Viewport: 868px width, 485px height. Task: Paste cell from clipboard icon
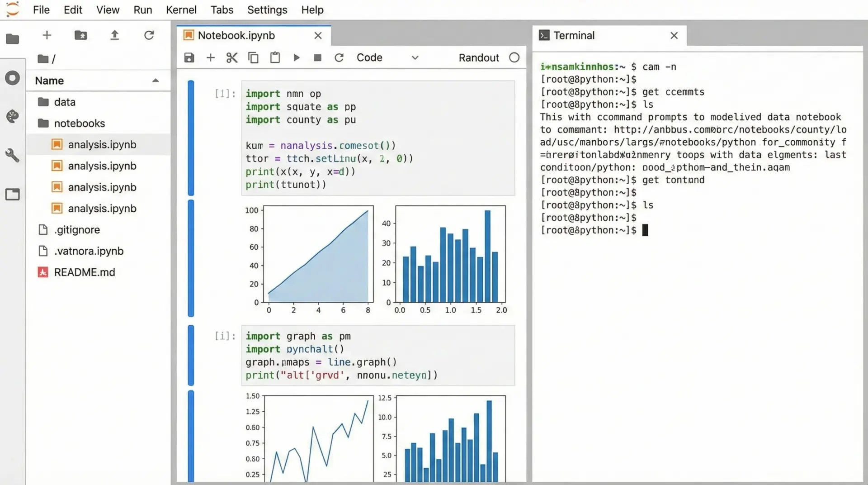coord(275,58)
